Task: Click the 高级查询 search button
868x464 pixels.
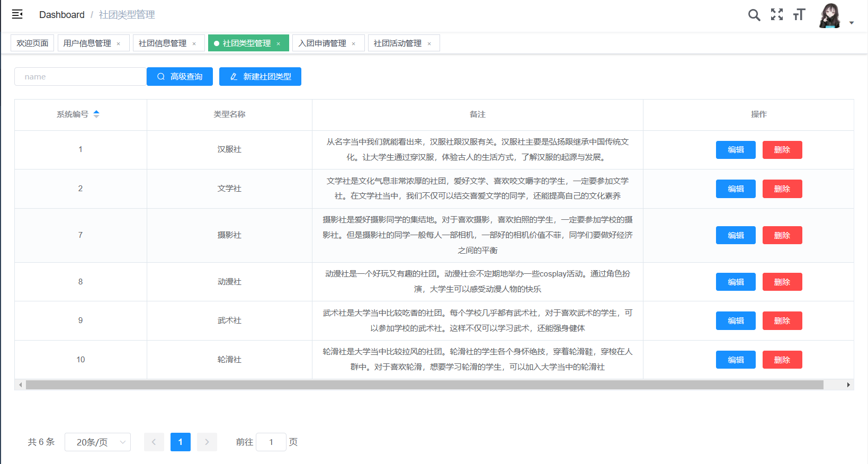Action: (180, 77)
